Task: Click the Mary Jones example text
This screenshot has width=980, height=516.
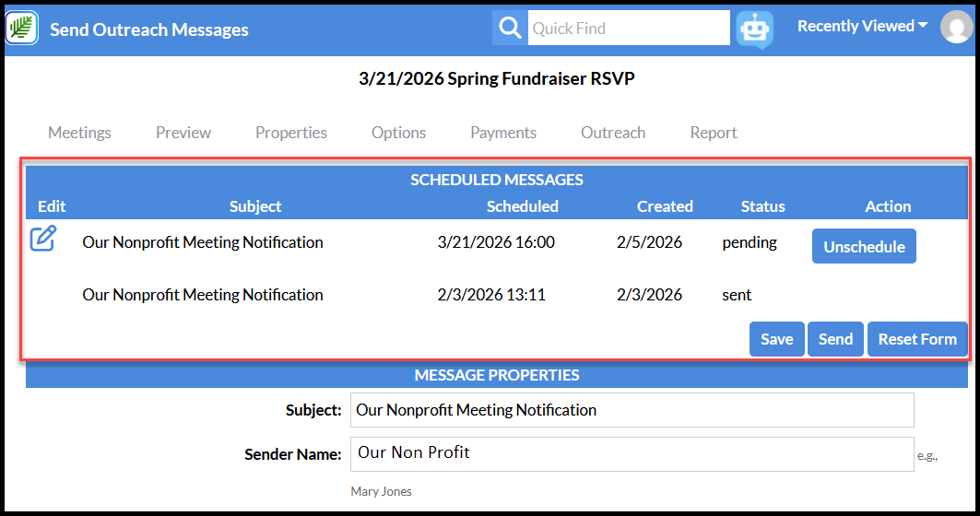Action: pos(382,491)
